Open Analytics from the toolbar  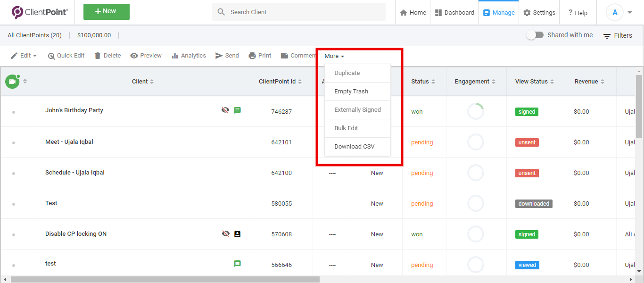point(189,56)
